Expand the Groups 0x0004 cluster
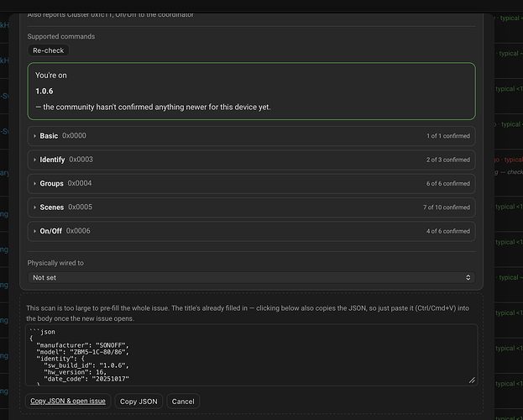The width and height of the screenshot is (523, 420). point(251,183)
